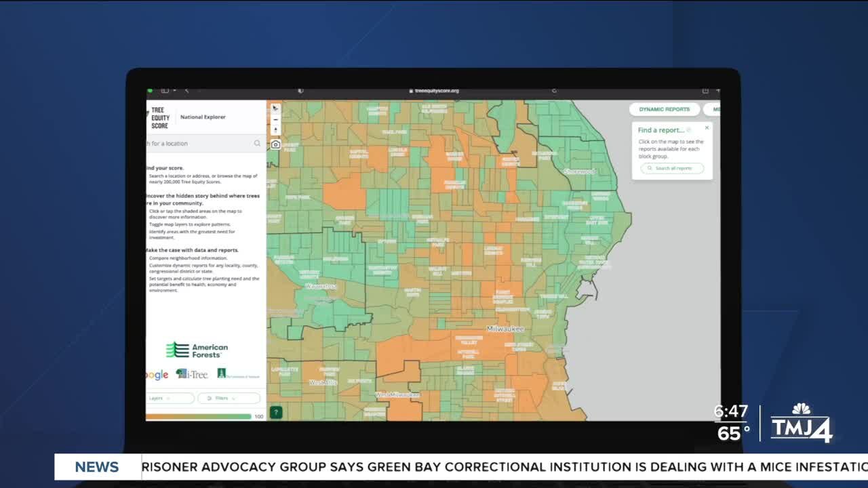Open the browser sidebar toggle icon
The image size is (868, 488).
165,90
